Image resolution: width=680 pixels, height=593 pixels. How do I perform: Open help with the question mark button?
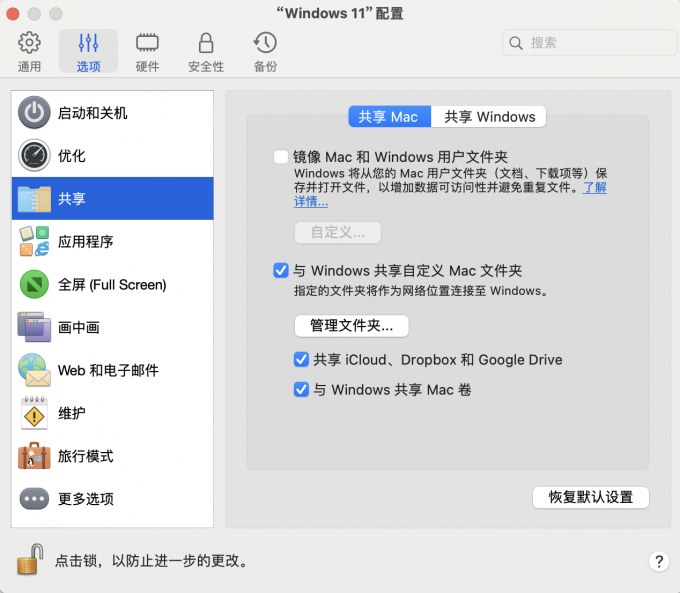[659, 561]
